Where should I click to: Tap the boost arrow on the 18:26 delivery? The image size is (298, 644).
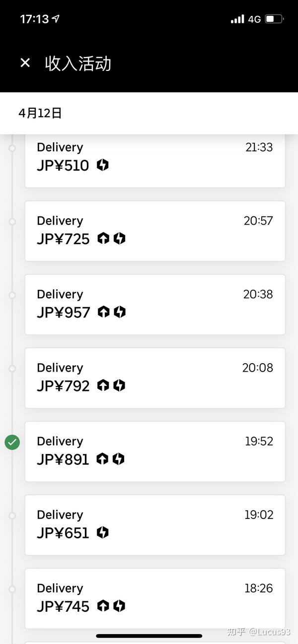tap(104, 606)
